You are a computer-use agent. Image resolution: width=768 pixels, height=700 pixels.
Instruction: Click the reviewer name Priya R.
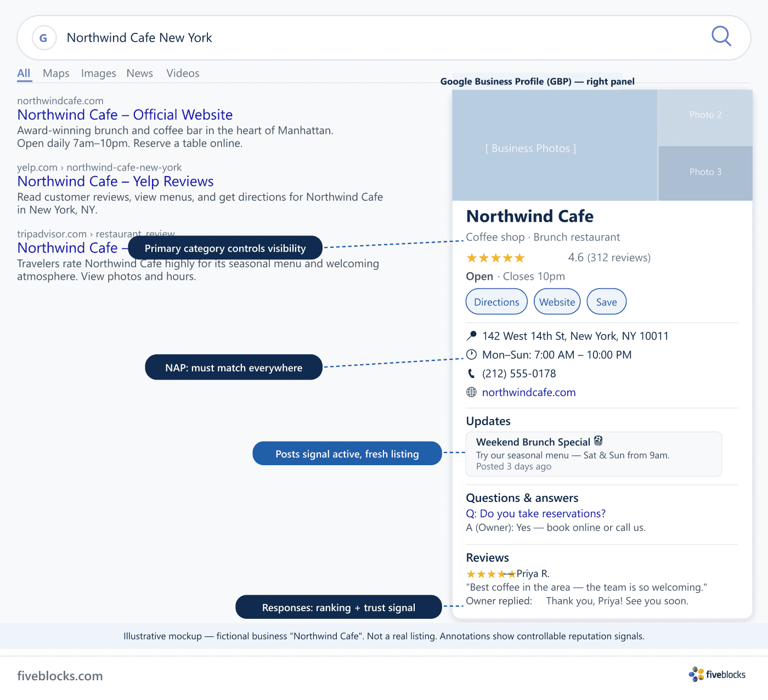click(533, 574)
